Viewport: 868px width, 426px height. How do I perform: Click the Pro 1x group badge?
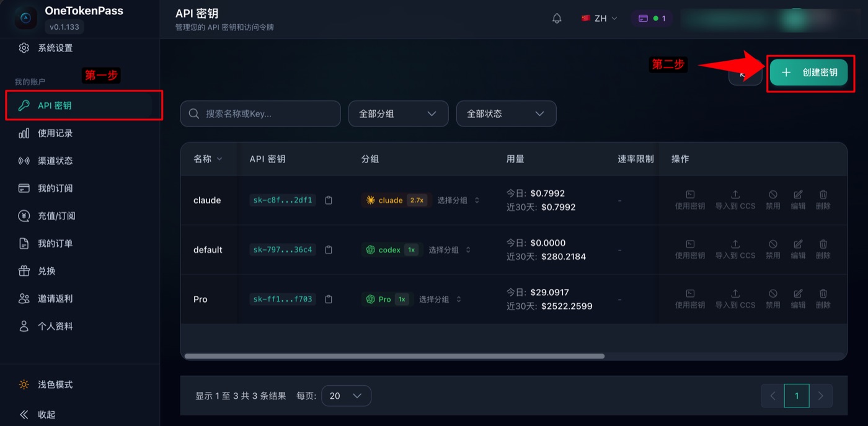pyautogui.click(x=387, y=300)
